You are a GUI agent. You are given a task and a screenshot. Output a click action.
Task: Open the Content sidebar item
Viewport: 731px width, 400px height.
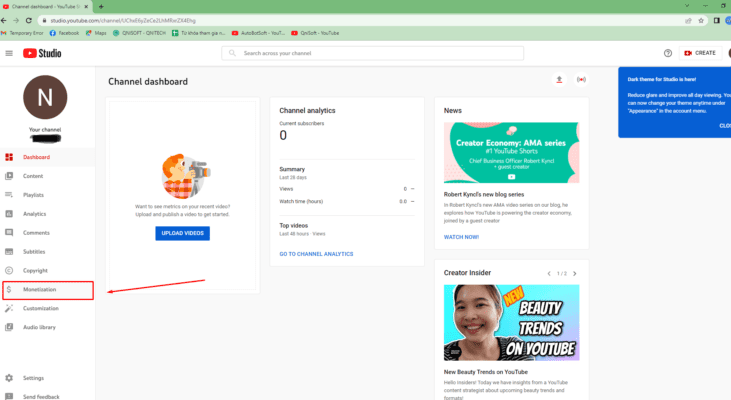[48, 176]
